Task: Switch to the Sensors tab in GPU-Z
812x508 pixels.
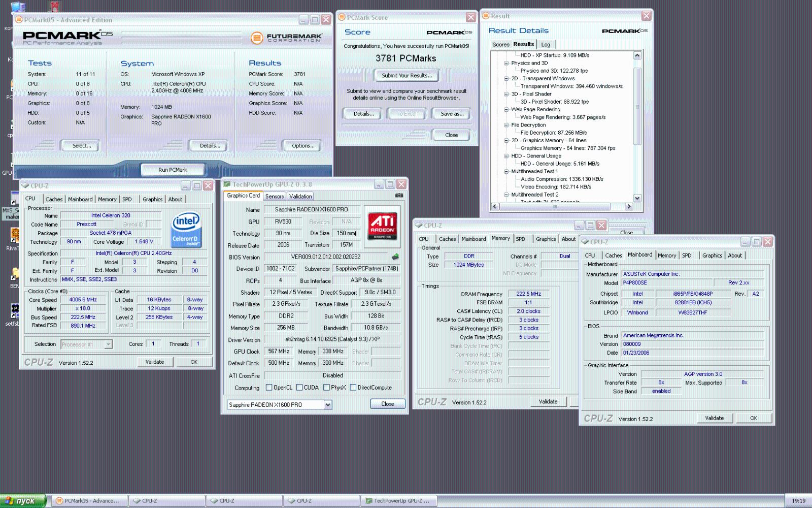Action: (x=275, y=197)
